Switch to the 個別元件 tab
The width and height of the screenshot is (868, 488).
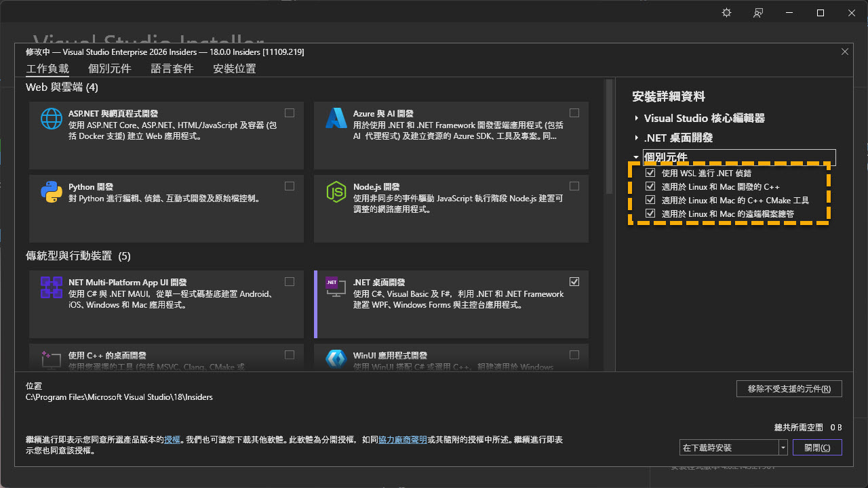109,68
